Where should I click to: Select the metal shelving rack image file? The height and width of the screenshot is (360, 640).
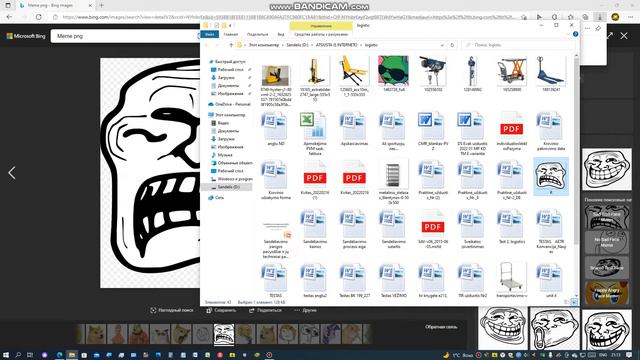(x=393, y=175)
